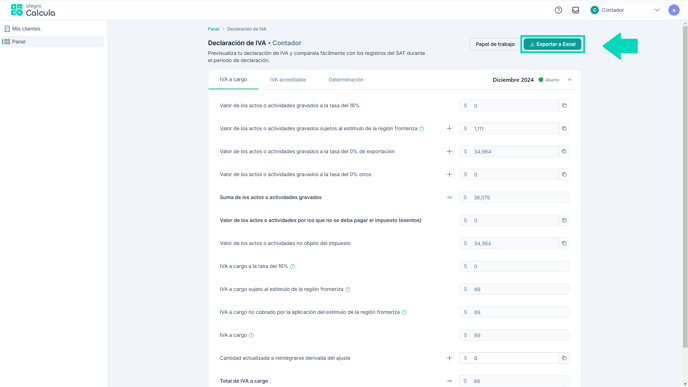The image size is (688, 387).
Task: Open the inbox tray icon
Action: coord(575,10)
